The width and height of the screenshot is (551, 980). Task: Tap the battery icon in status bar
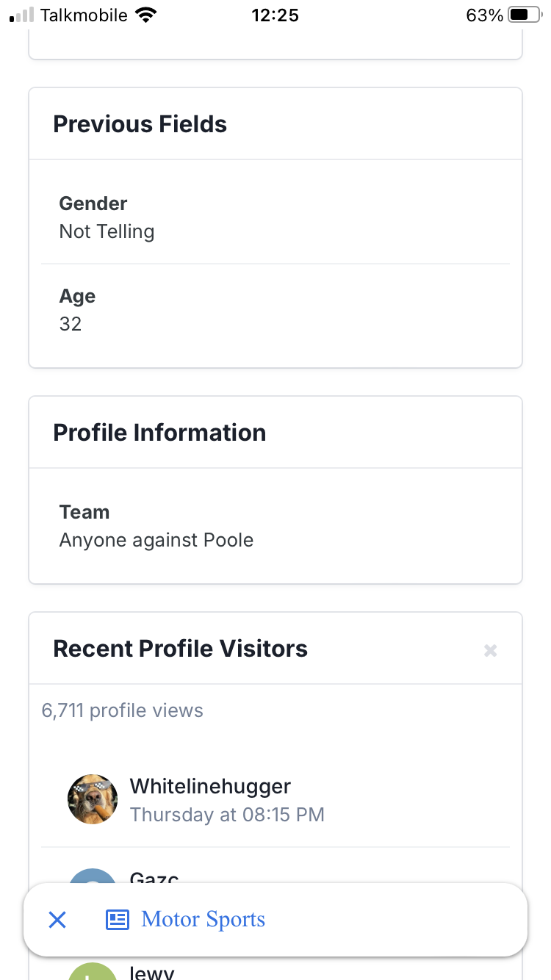(524, 15)
